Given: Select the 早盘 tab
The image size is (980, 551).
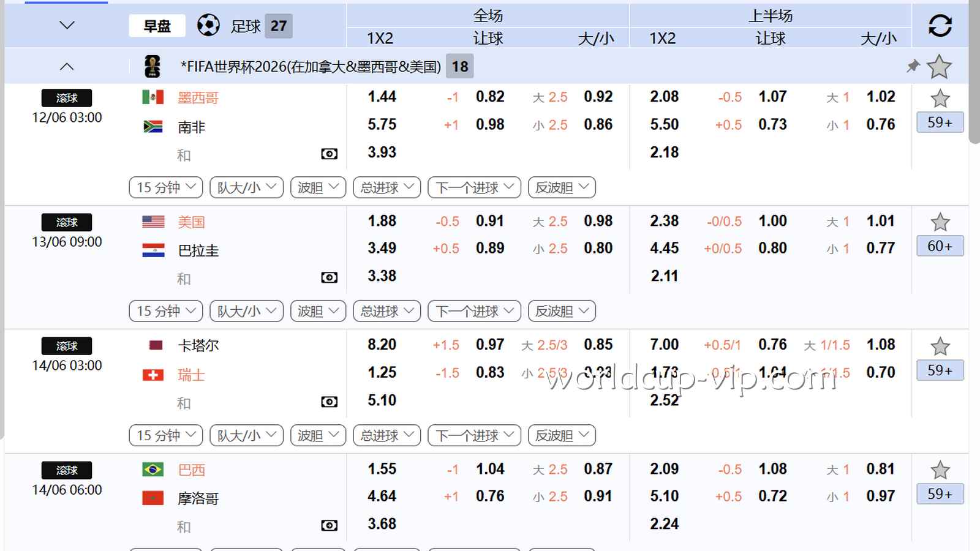Looking at the screenshot, I should [x=157, y=26].
